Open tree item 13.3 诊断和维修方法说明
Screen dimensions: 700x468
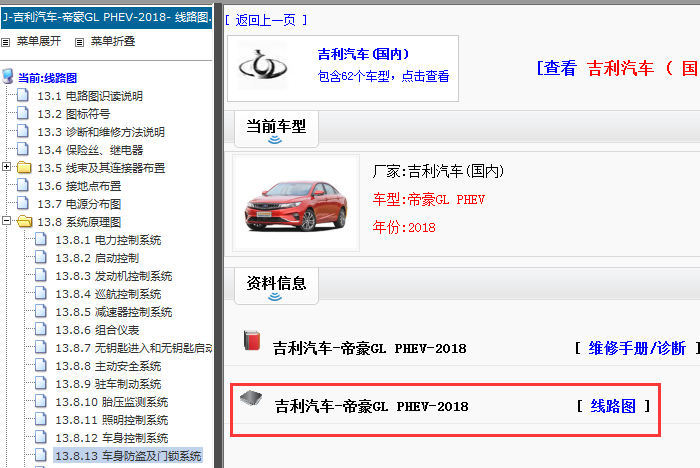(101, 132)
